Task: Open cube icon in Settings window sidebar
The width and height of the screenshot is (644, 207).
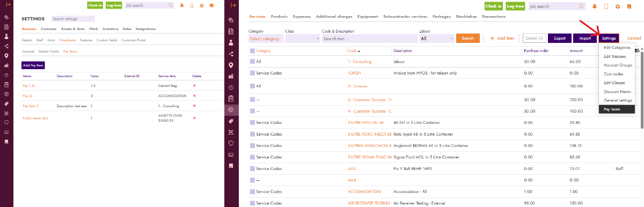Action: [x=6, y=94]
